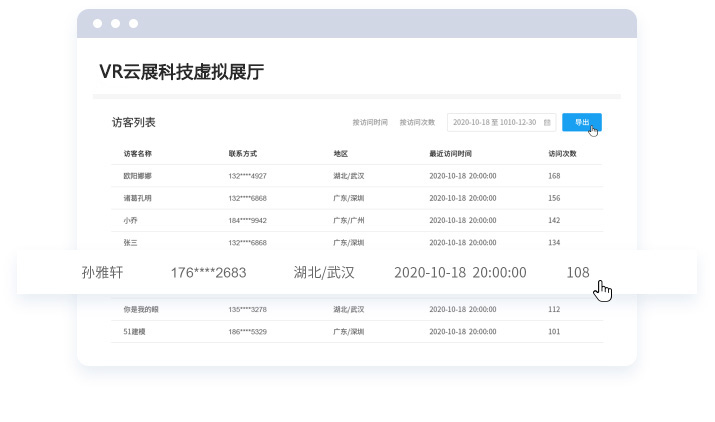Open the calendar icon in date range field
The height and width of the screenshot is (422, 715).
pos(547,123)
